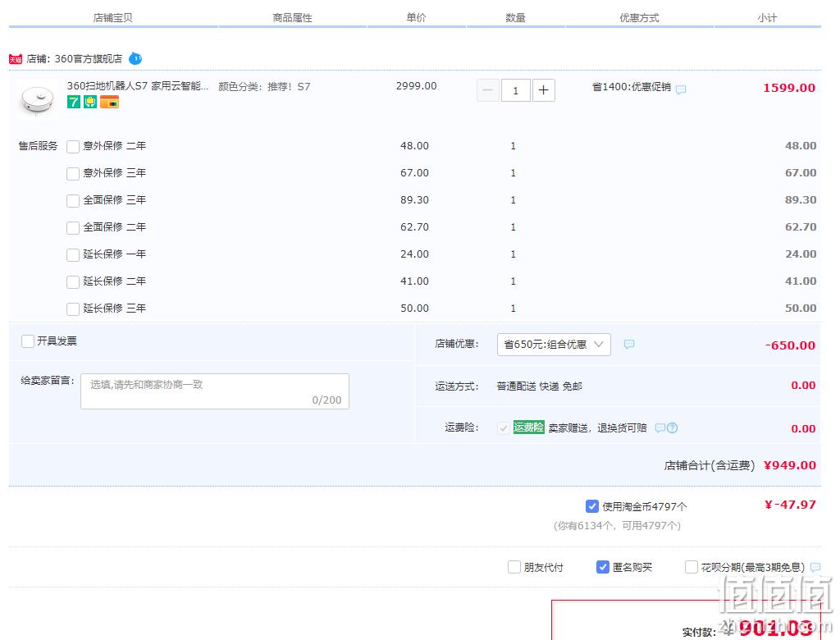
Task: Click the 省1400:优惠促销 discount text
Action: tap(632, 86)
